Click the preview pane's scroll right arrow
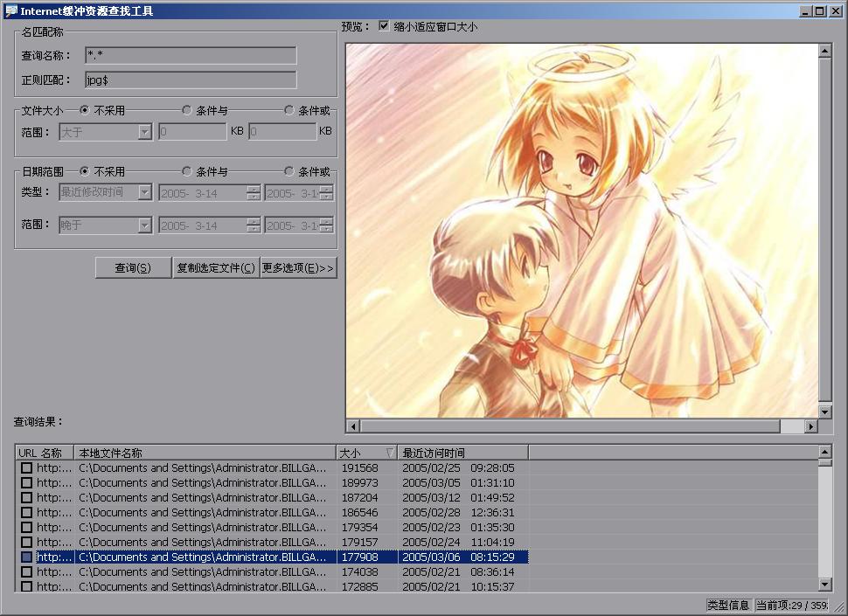Image resolution: width=848 pixels, height=616 pixels. [x=810, y=426]
